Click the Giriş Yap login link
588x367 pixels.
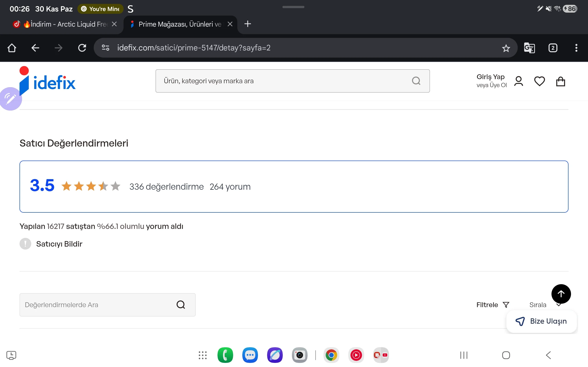tap(490, 77)
